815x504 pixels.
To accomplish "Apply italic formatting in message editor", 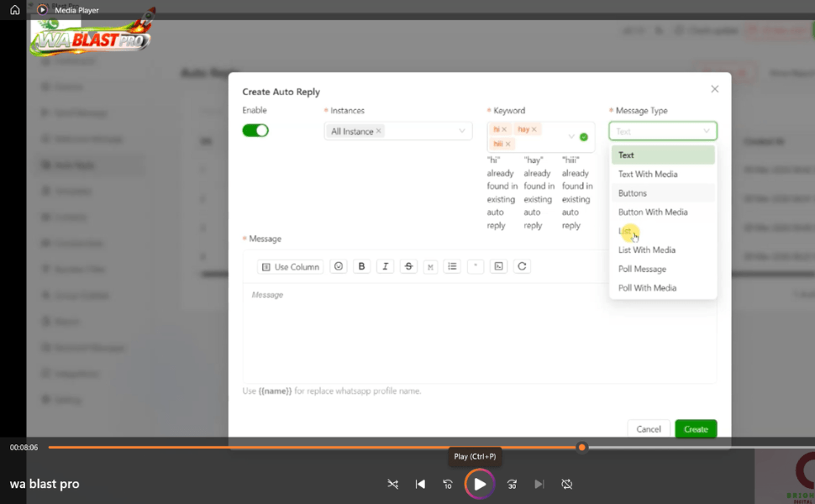I will pyautogui.click(x=386, y=266).
